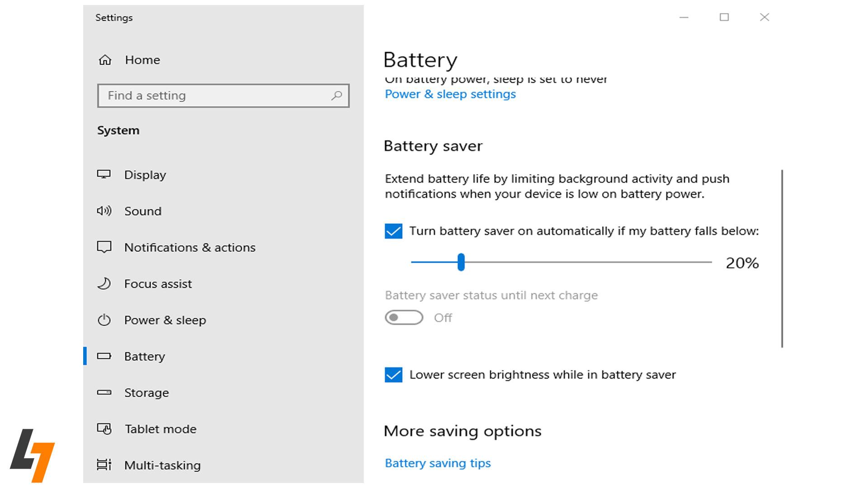
Task: Select the Focus assist moon icon
Action: 104,283
